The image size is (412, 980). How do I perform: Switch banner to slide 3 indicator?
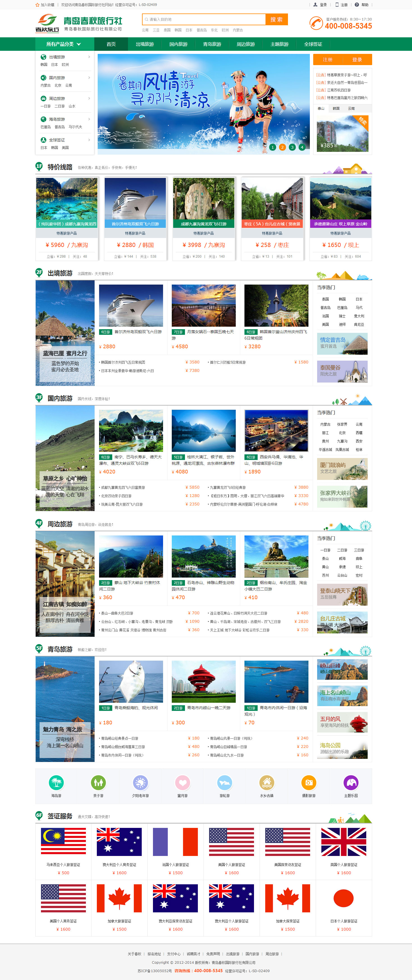pyautogui.click(x=292, y=147)
